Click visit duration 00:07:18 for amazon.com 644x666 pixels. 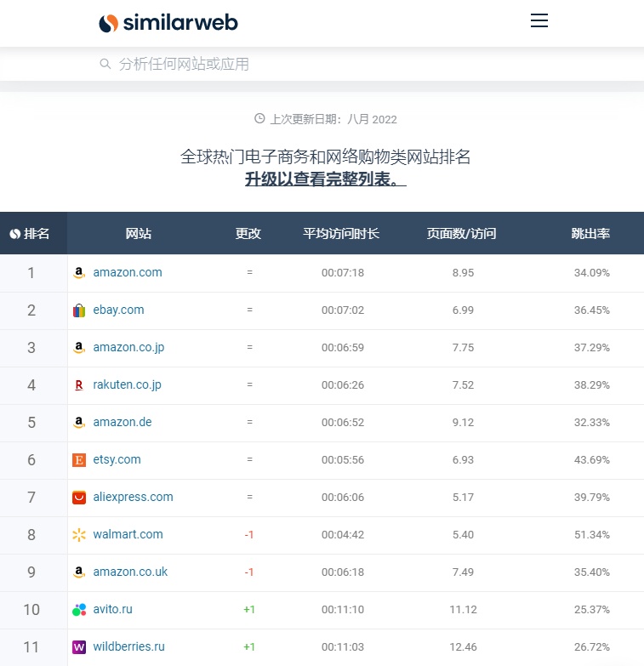(x=343, y=273)
